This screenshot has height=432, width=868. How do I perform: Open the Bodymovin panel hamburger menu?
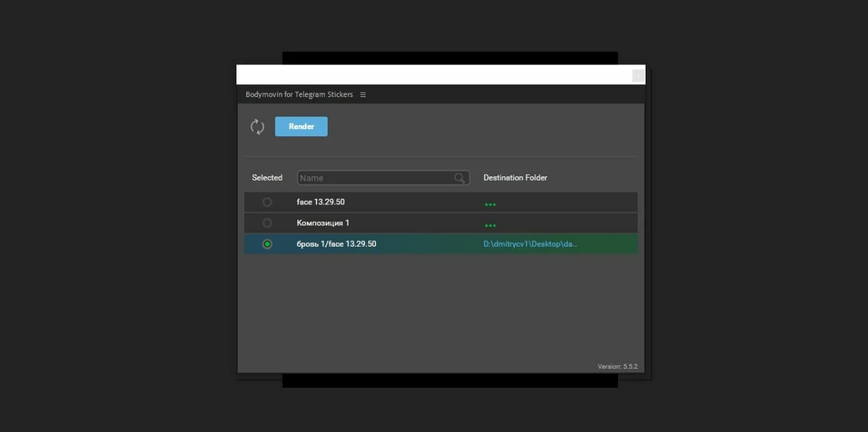[x=363, y=95]
